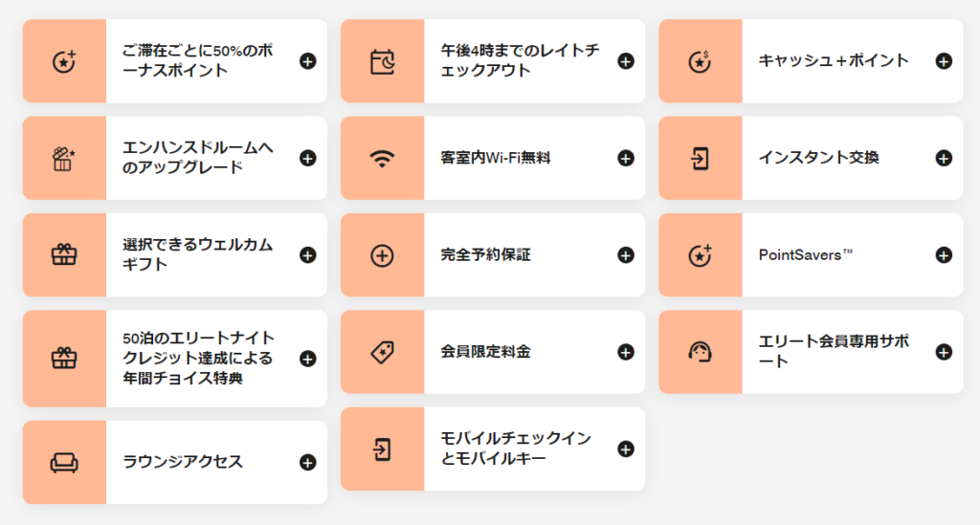Click the Wi-Fi icon tile
Image resolution: width=980 pixels, height=525 pixels.
point(382,159)
